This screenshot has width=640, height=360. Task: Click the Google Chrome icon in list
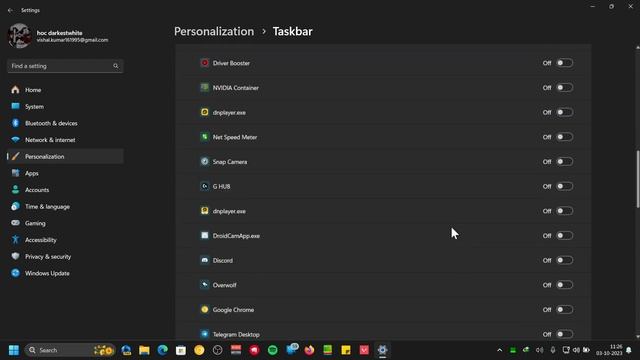204,309
